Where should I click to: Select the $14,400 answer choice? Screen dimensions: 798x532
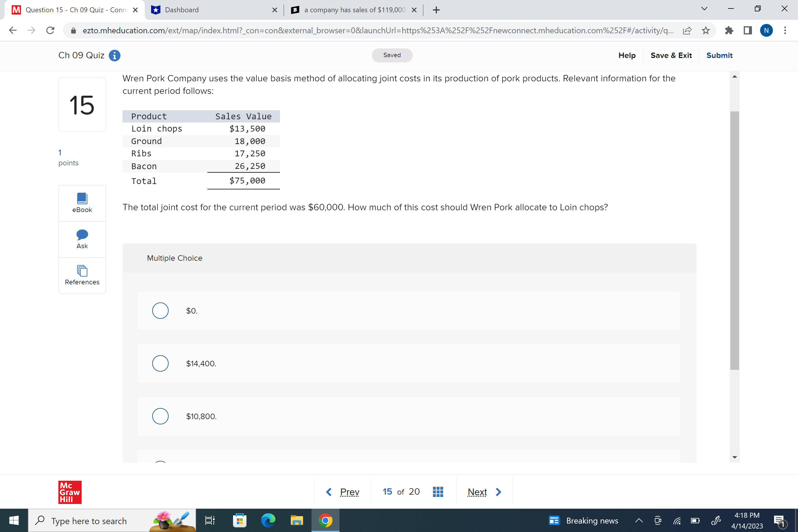click(x=160, y=363)
